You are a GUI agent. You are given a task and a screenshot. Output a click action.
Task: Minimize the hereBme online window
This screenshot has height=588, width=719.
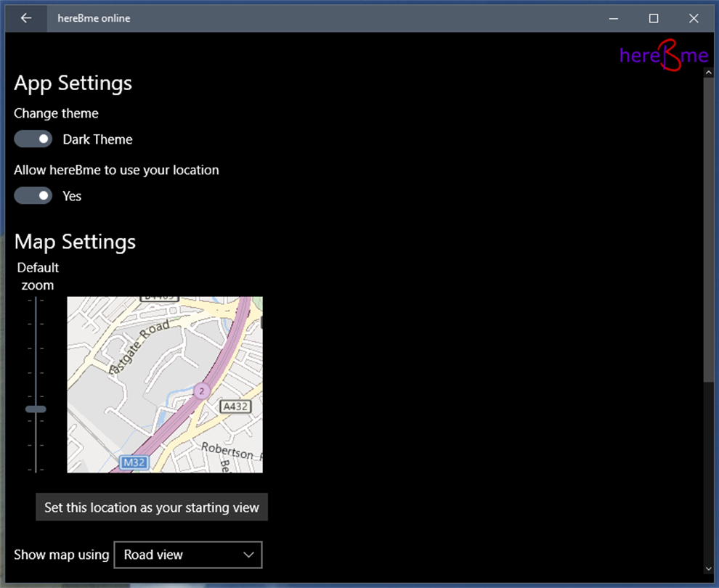pyautogui.click(x=614, y=18)
